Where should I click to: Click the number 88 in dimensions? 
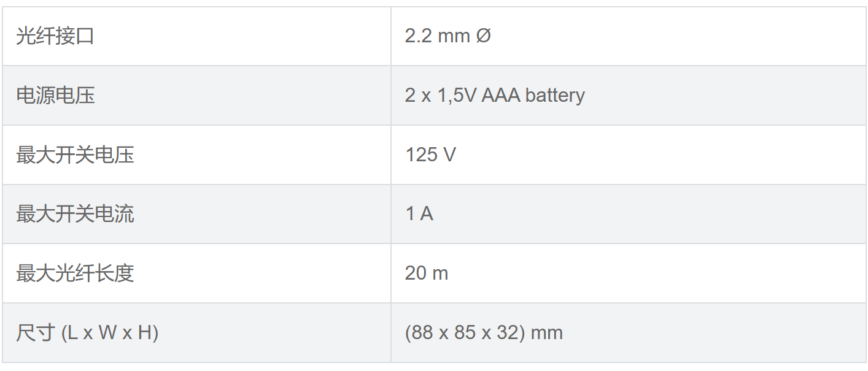[x=422, y=333]
